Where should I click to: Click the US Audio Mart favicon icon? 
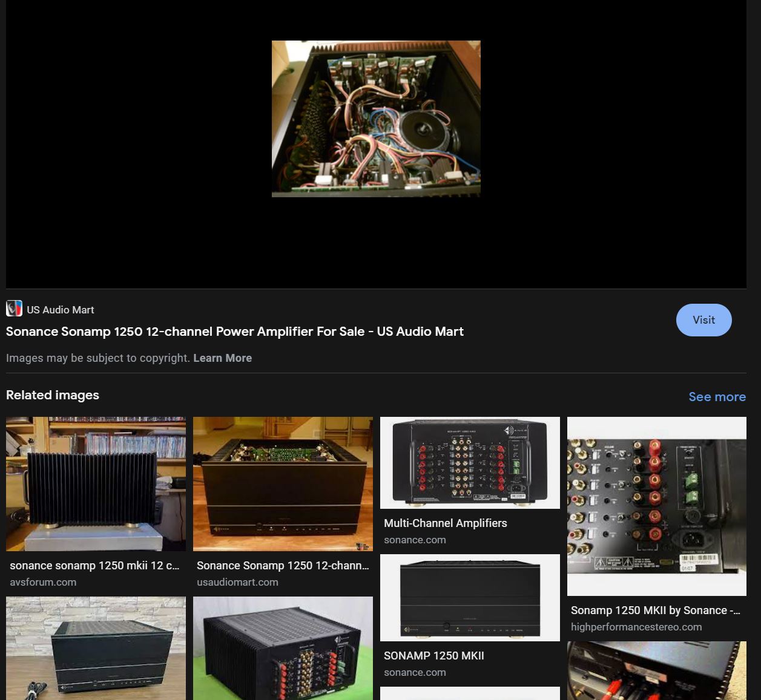point(14,309)
